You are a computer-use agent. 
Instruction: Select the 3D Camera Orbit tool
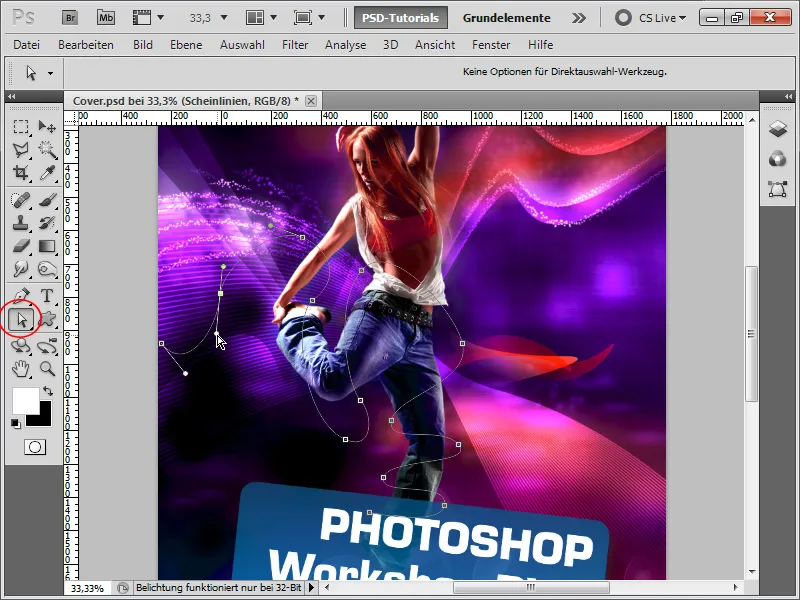pos(47,346)
